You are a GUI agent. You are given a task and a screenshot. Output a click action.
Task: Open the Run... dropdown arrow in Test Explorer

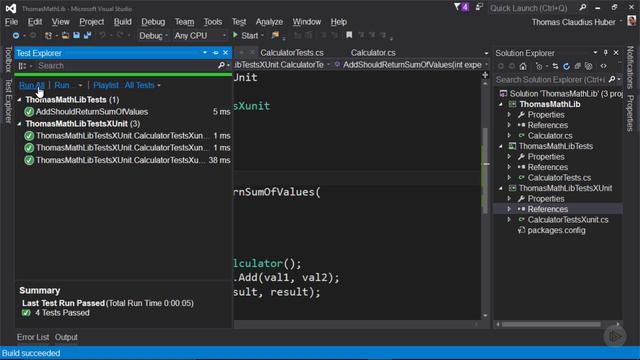click(80, 85)
